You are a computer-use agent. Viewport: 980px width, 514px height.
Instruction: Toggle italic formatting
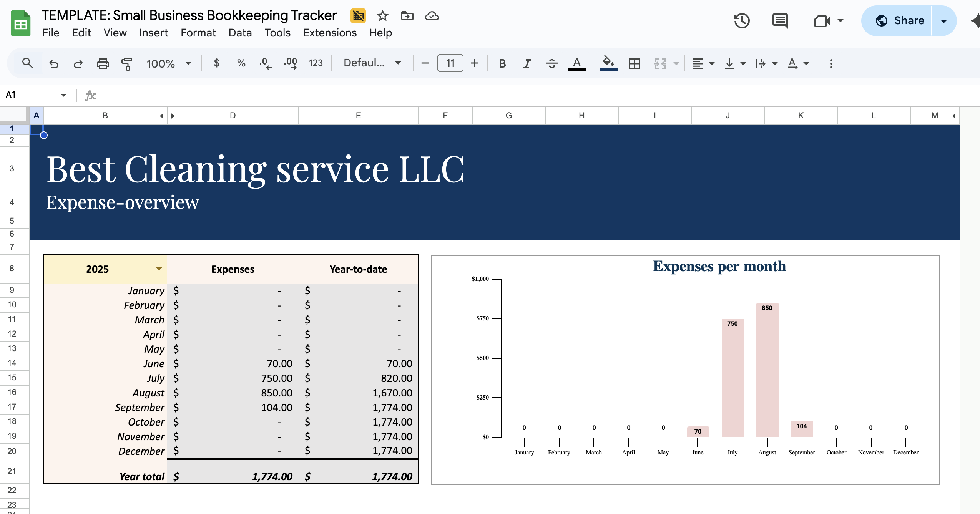pos(526,63)
